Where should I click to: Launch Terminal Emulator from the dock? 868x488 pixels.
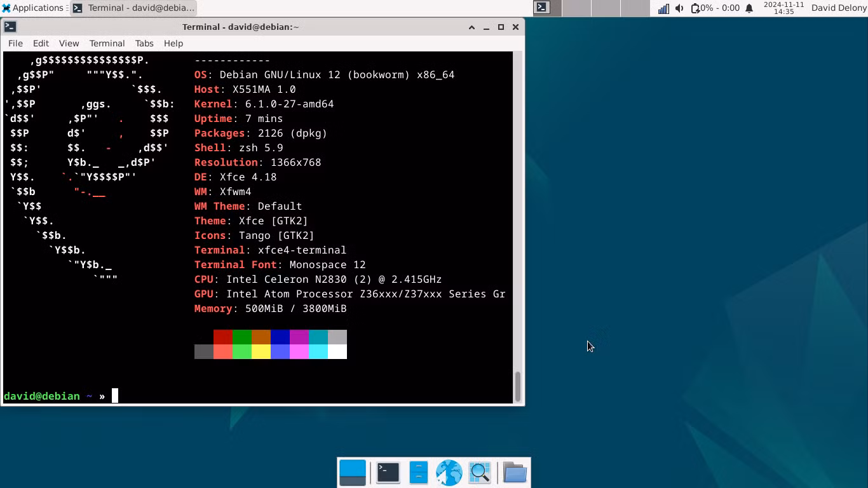click(x=388, y=473)
